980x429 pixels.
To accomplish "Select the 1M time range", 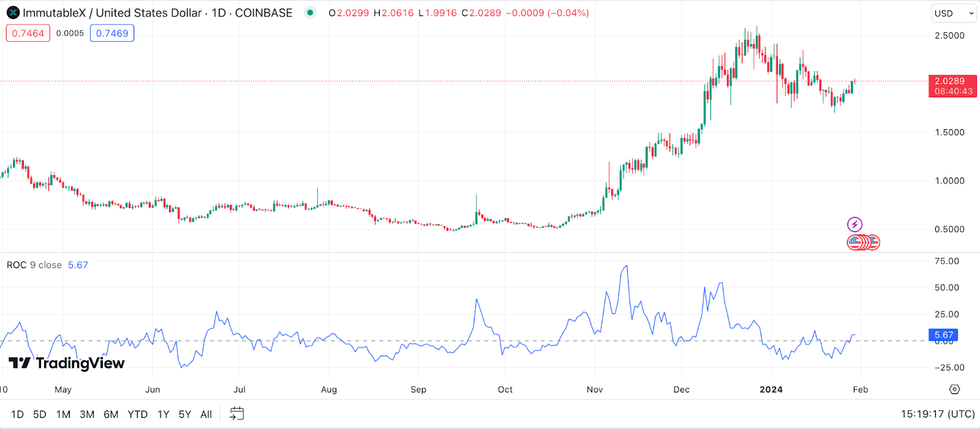I will [x=63, y=414].
